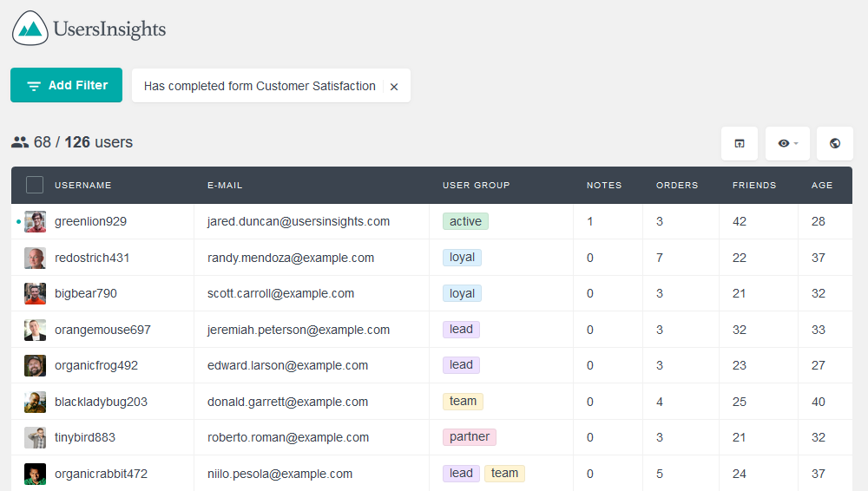Toggle the select-all checkbox in header
868x491 pixels.
tap(35, 185)
